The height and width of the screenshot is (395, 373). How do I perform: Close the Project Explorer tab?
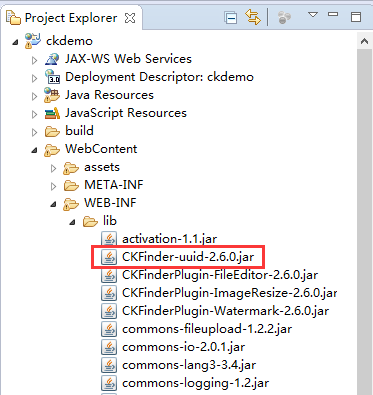(130, 18)
